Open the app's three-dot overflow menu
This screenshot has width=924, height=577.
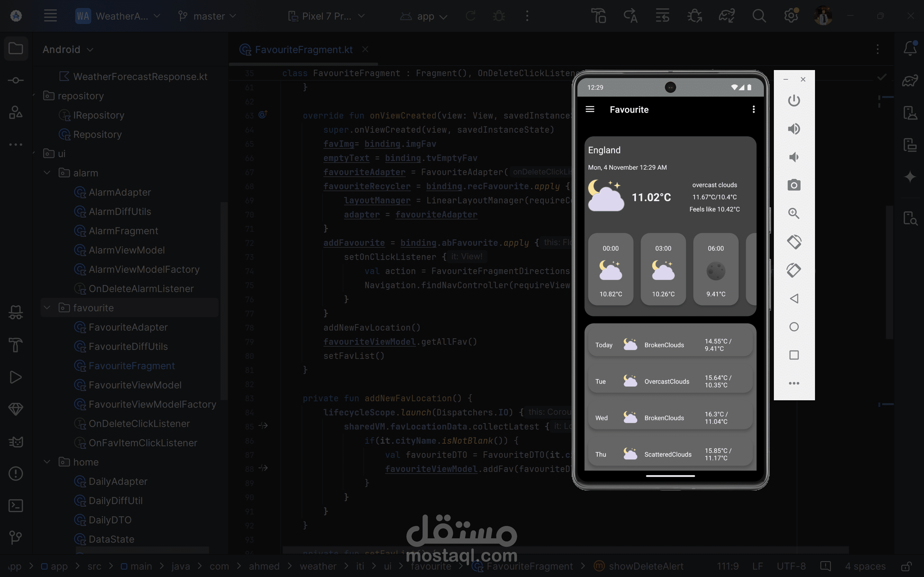tap(753, 110)
